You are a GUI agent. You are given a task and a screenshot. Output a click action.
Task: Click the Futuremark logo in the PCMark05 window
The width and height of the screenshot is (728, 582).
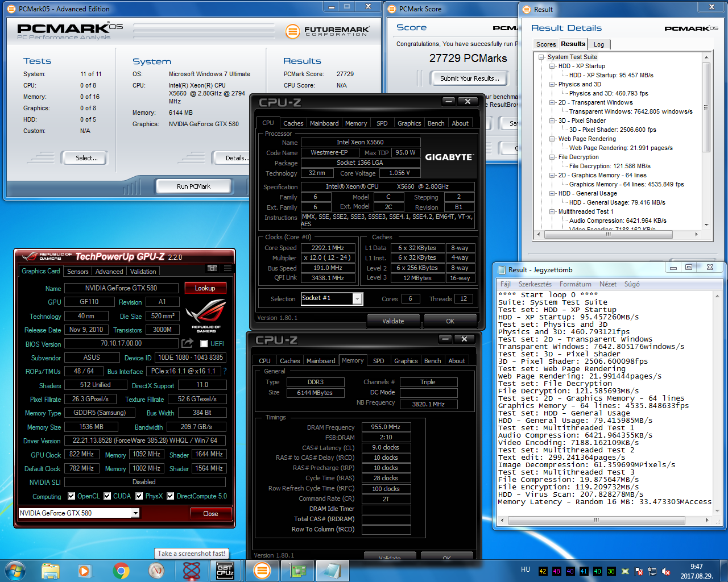326,31
